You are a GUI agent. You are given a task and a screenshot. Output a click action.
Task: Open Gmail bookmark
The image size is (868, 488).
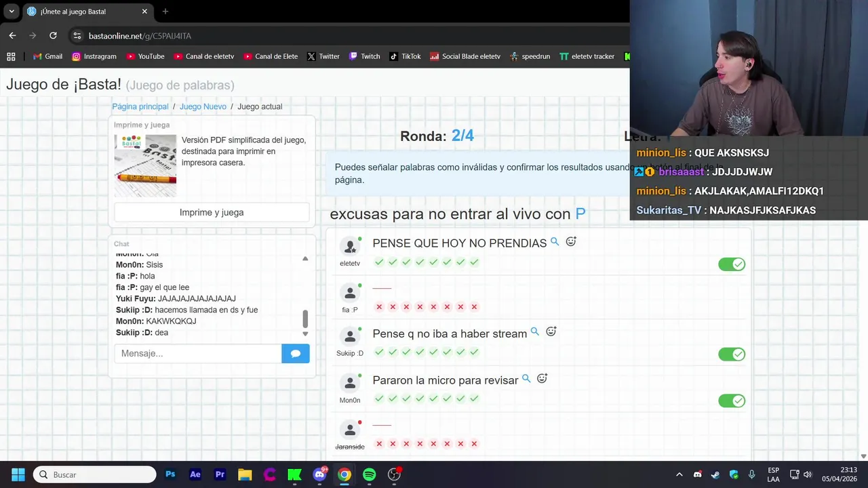(x=47, y=56)
